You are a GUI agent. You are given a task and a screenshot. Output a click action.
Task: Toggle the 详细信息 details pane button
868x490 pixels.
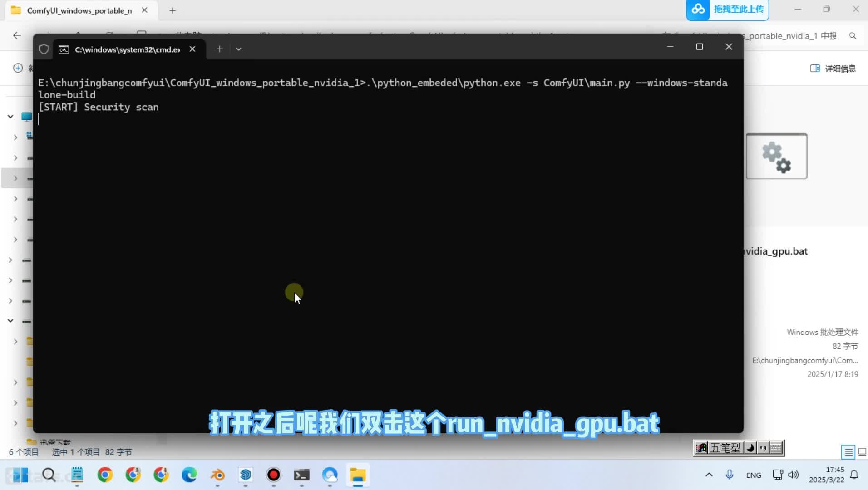pos(833,69)
